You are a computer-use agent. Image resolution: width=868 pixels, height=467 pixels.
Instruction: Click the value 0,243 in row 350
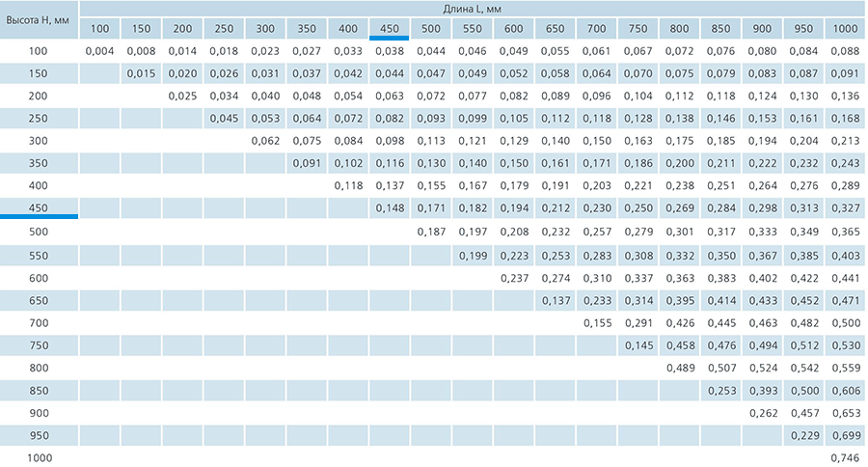click(845, 163)
